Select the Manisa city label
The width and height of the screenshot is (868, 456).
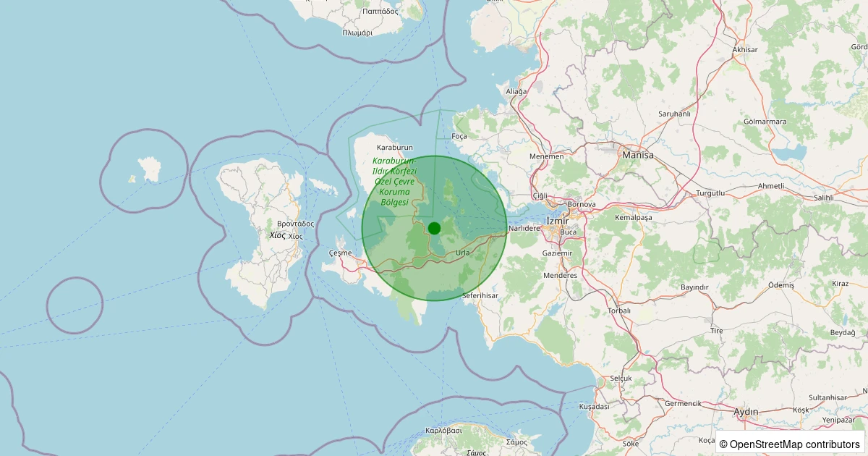click(x=637, y=155)
